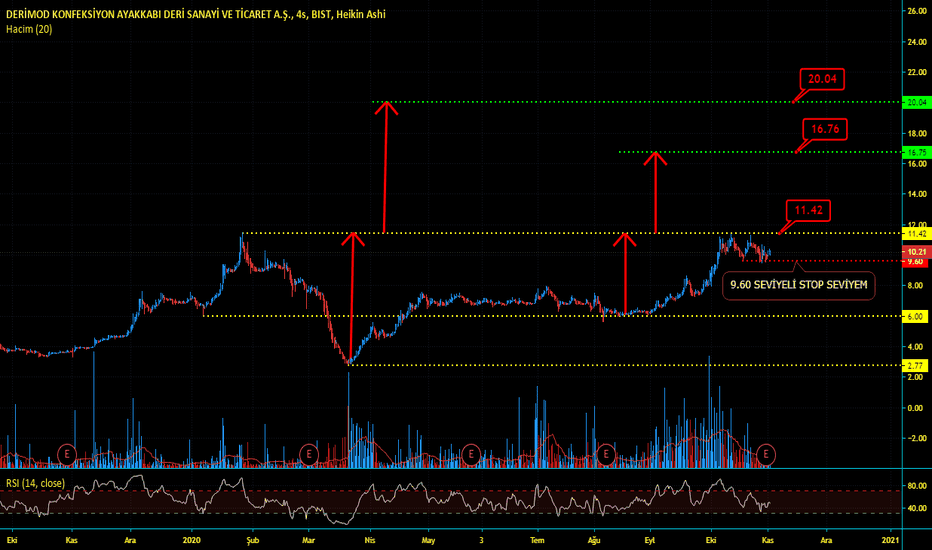Click the Tem label on time axis
Viewport: 932px width, 550px height.
tap(537, 540)
